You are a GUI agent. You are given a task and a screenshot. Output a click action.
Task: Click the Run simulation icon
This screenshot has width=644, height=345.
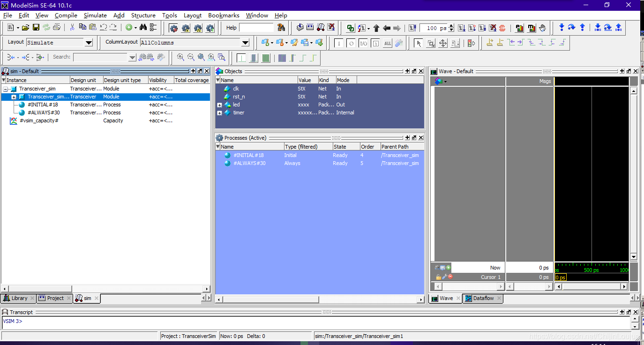coord(462,28)
